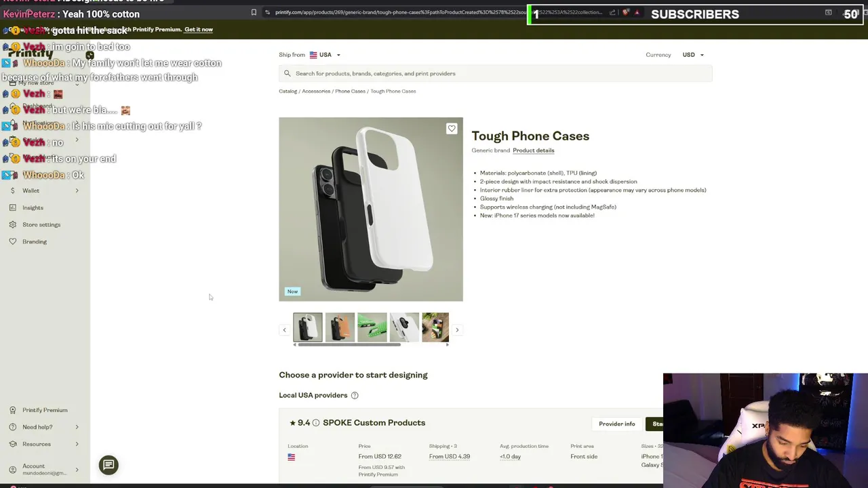Select the first black-white case thumbnail
The width and height of the screenshot is (868, 488).
[x=308, y=327]
